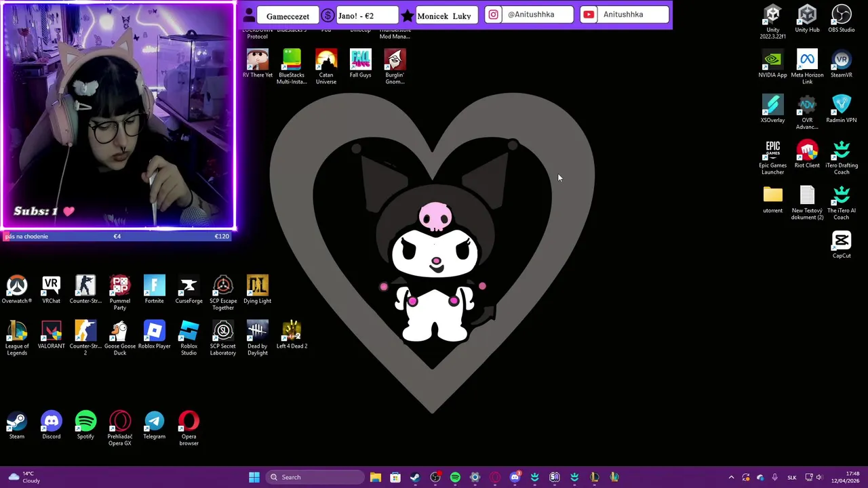Open the Opera browser desktop icon
Image resolution: width=868 pixels, height=488 pixels.
[x=189, y=428]
